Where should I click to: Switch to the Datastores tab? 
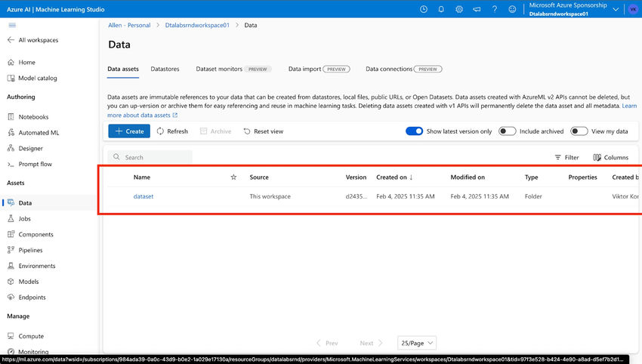tap(165, 69)
